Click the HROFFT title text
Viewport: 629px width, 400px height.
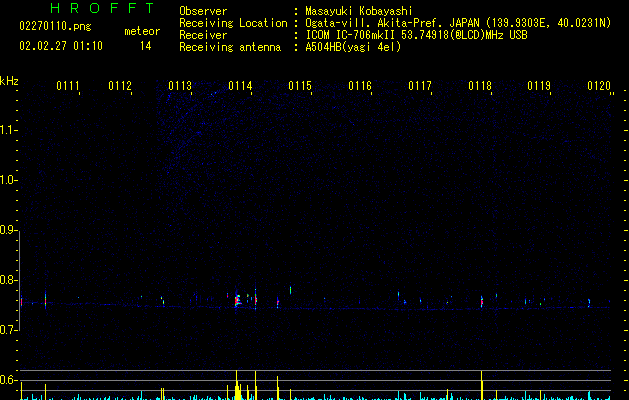click(x=102, y=8)
